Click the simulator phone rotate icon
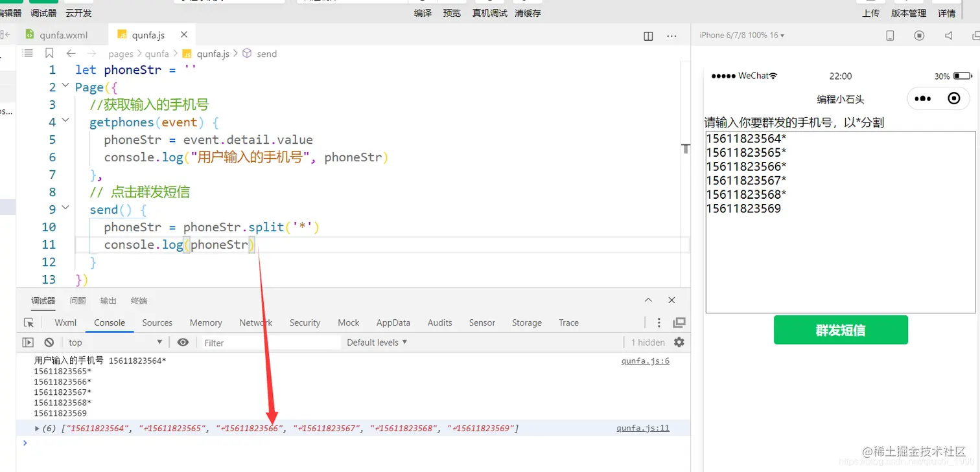This screenshot has width=980, height=472. tap(891, 36)
